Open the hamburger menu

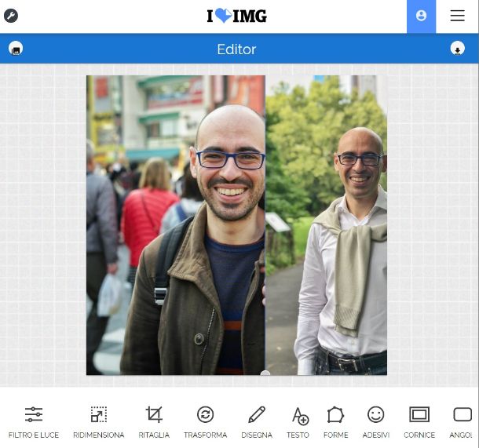click(457, 16)
